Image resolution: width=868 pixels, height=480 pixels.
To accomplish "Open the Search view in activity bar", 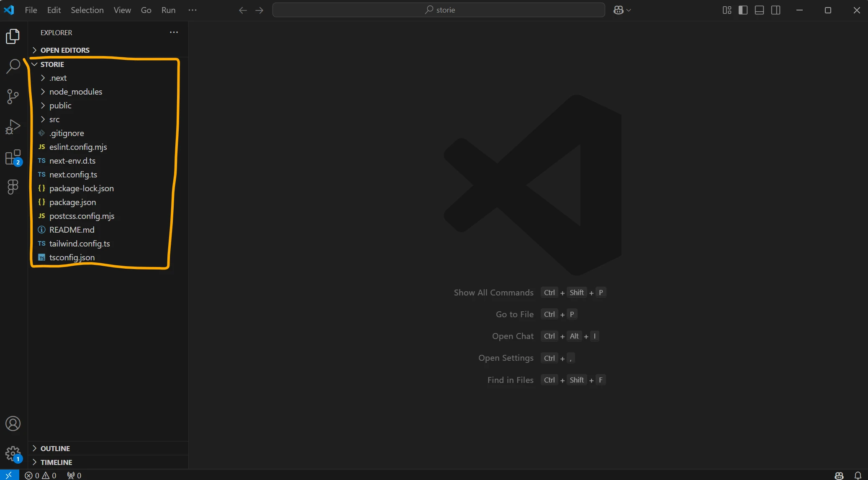I will (x=13, y=66).
